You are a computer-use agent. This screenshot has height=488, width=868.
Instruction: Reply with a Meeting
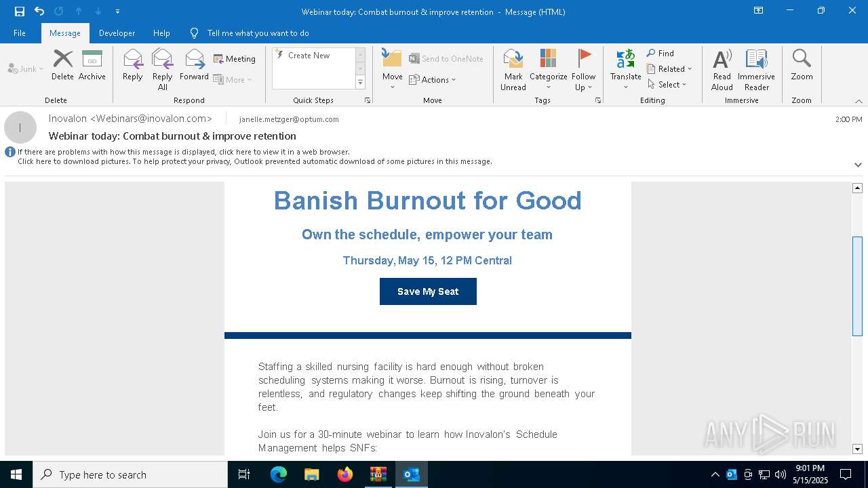[x=235, y=59]
